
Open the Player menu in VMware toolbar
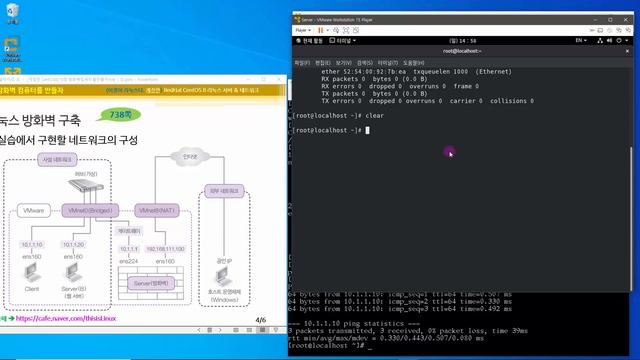[303, 30]
